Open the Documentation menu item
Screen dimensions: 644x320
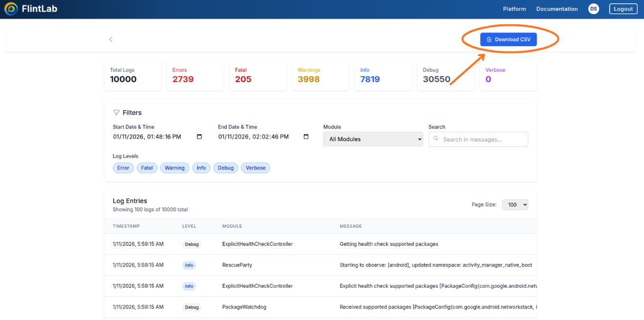tap(557, 9)
